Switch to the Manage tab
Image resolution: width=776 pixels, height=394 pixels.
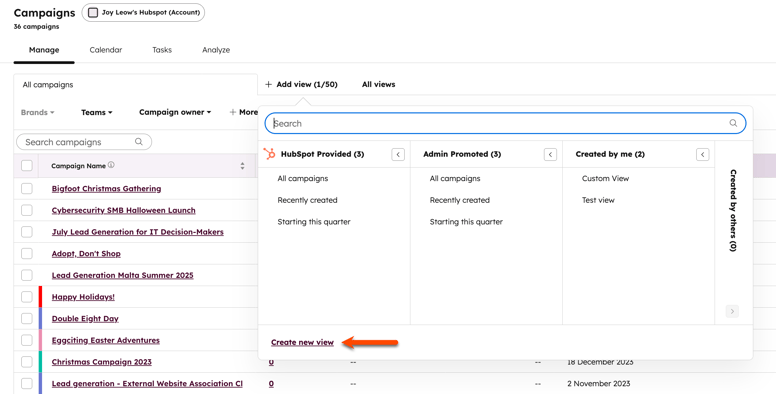[44, 50]
